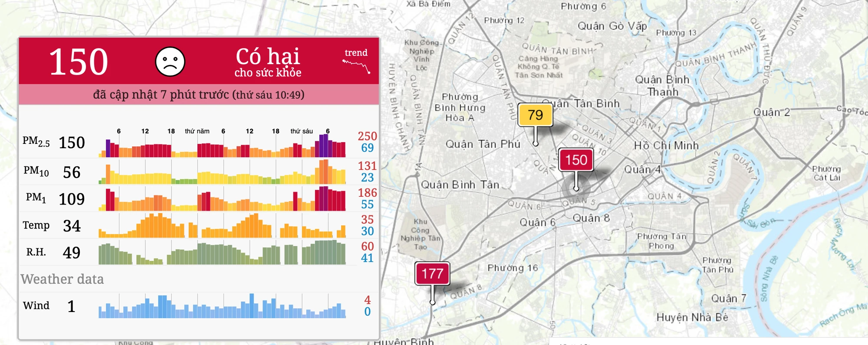Click the large 150 AQI value in header
This screenshot has height=345, width=868.
click(x=79, y=62)
